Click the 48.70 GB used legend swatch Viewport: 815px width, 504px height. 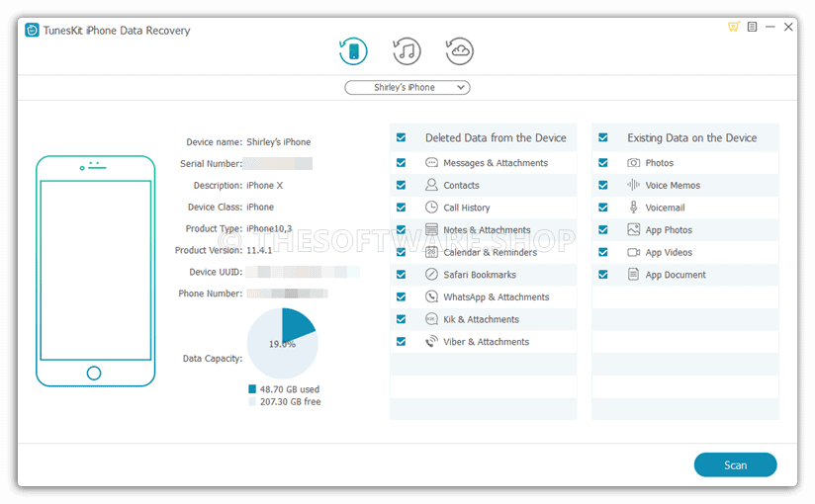point(252,389)
